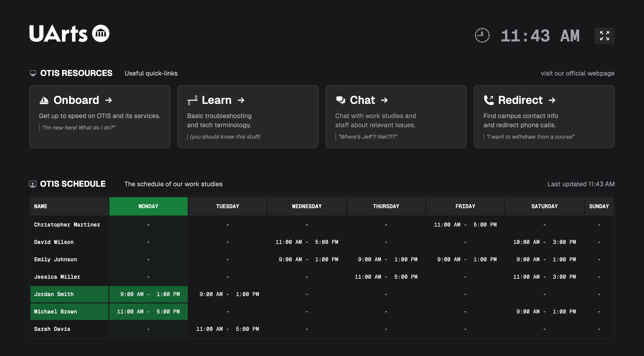Click the NAME column header

pyautogui.click(x=41, y=206)
